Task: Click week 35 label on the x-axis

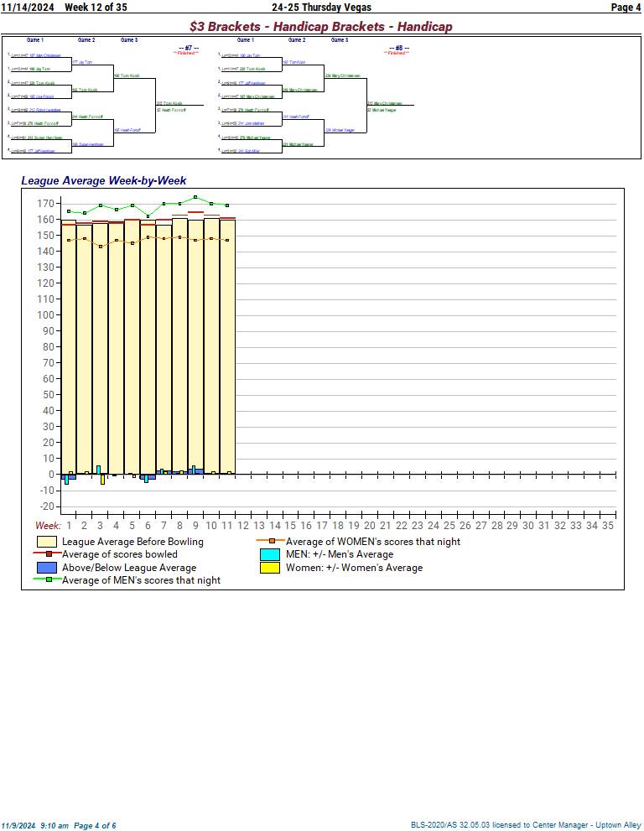Action: [x=608, y=526]
